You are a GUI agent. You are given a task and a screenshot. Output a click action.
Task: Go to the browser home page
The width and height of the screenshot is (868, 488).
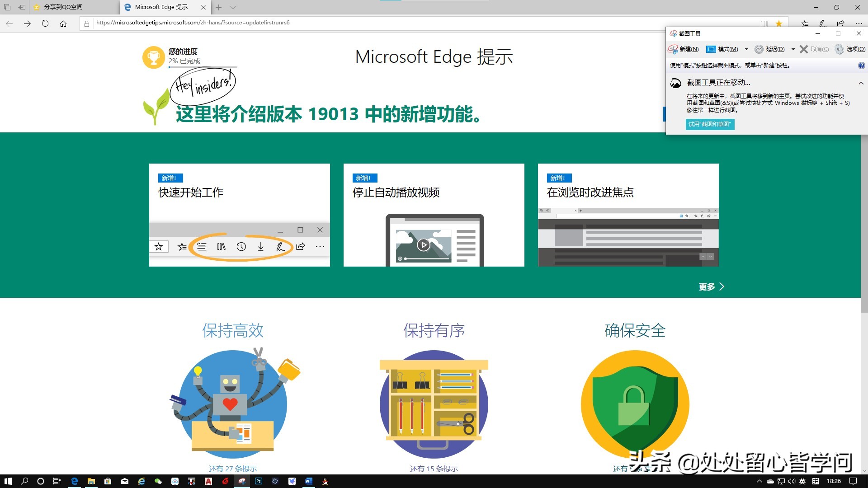[63, 23]
